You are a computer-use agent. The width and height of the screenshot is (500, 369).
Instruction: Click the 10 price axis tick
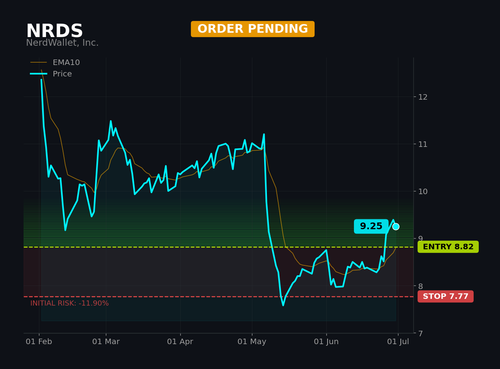423,191
